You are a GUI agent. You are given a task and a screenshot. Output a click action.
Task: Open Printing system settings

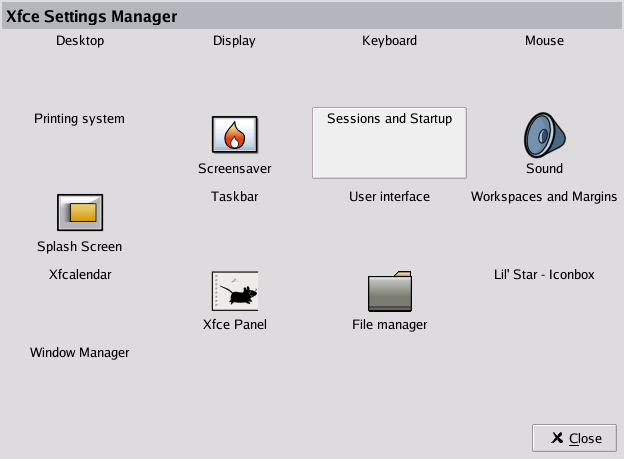[79, 119]
